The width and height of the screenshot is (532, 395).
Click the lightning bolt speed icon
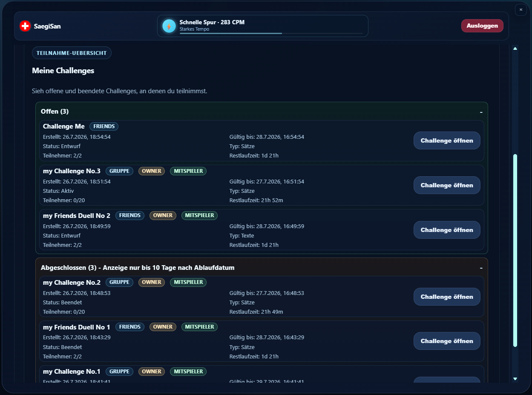169,26
